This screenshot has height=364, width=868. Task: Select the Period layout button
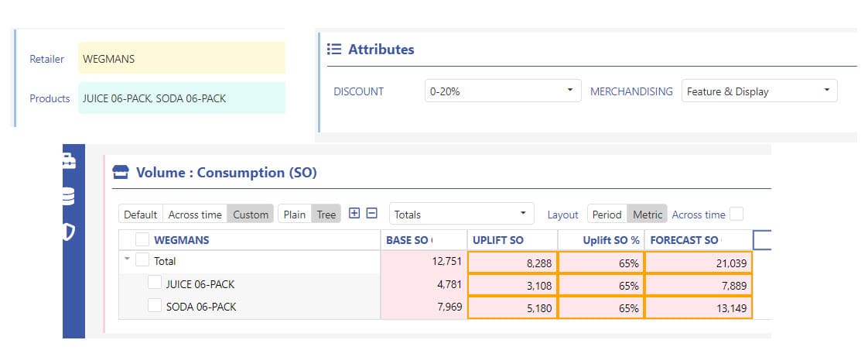pos(607,215)
